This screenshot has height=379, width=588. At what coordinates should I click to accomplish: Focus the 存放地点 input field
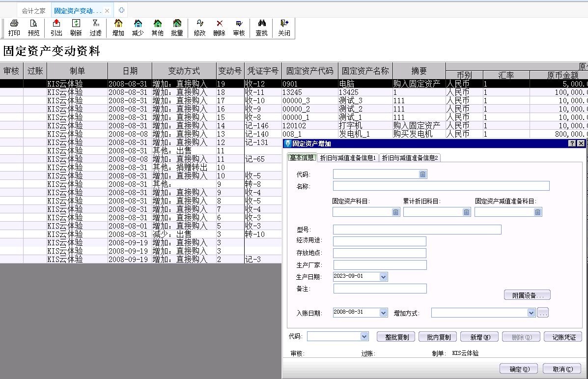(380, 253)
